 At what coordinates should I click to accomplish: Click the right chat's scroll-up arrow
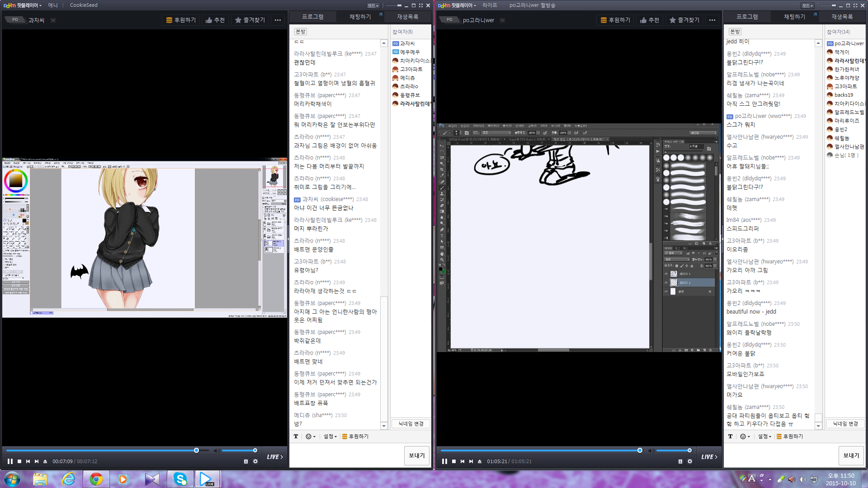(818, 43)
